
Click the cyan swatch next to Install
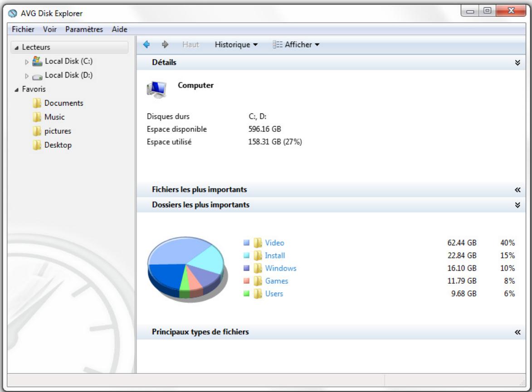coord(246,255)
